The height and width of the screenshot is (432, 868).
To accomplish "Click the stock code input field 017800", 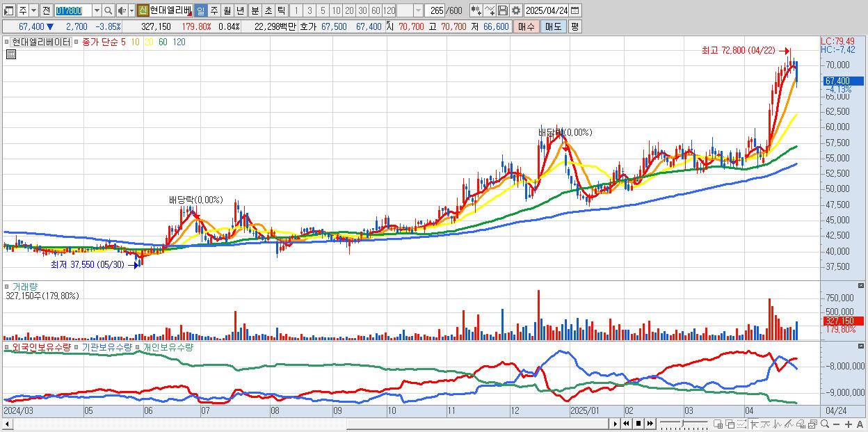I will 73,10.
